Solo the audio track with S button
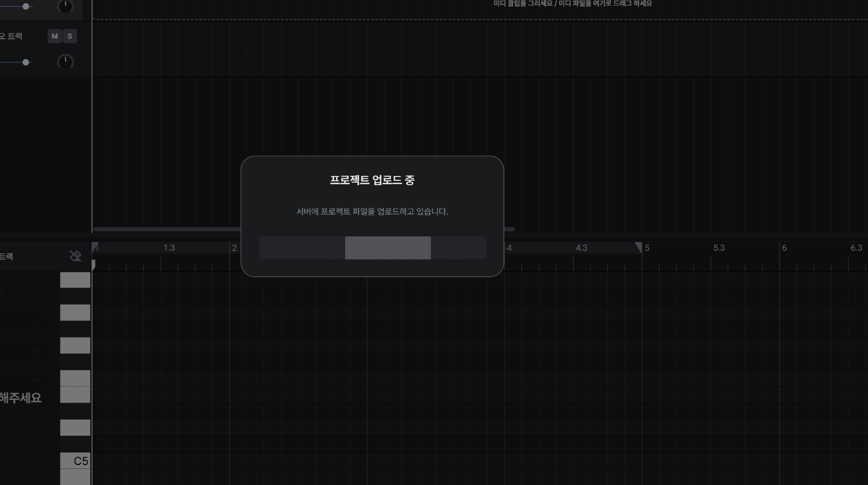Screen dimensions: 868x485 click(70, 36)
